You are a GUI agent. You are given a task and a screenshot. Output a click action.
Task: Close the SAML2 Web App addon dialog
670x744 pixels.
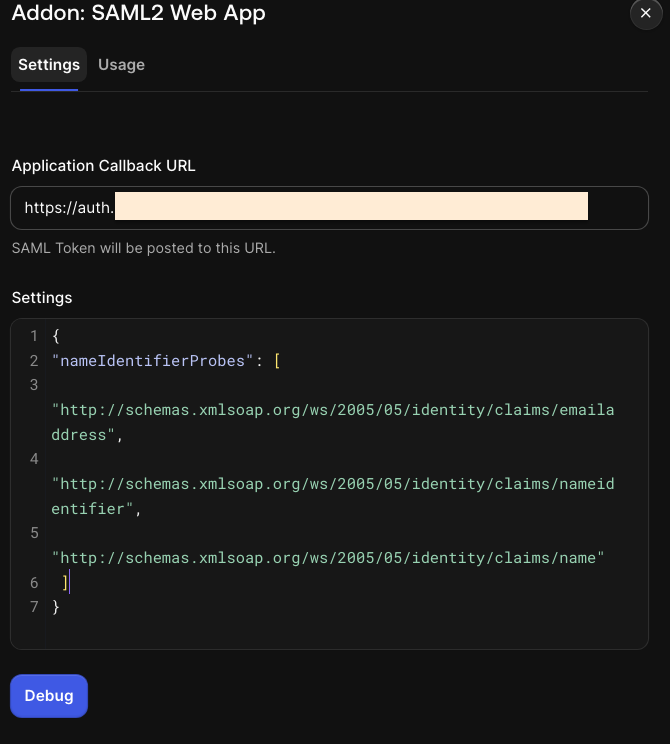click(x=645, y=13)
